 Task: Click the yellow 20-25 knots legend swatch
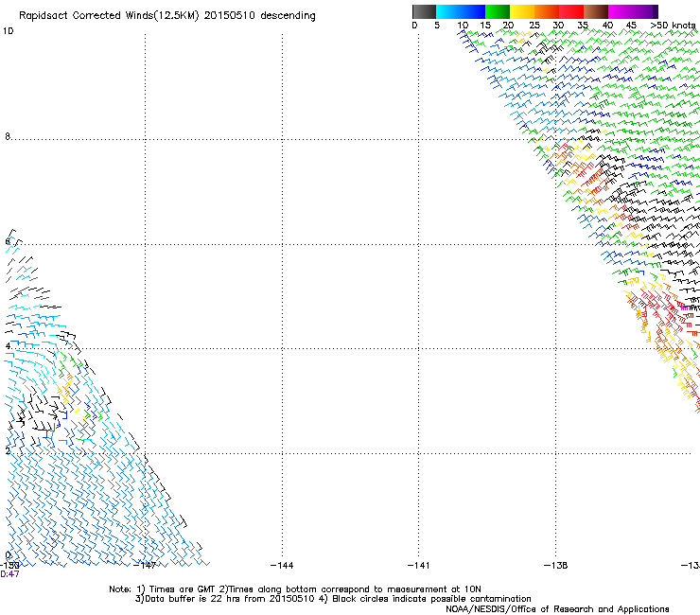click(x=522, y=11)
